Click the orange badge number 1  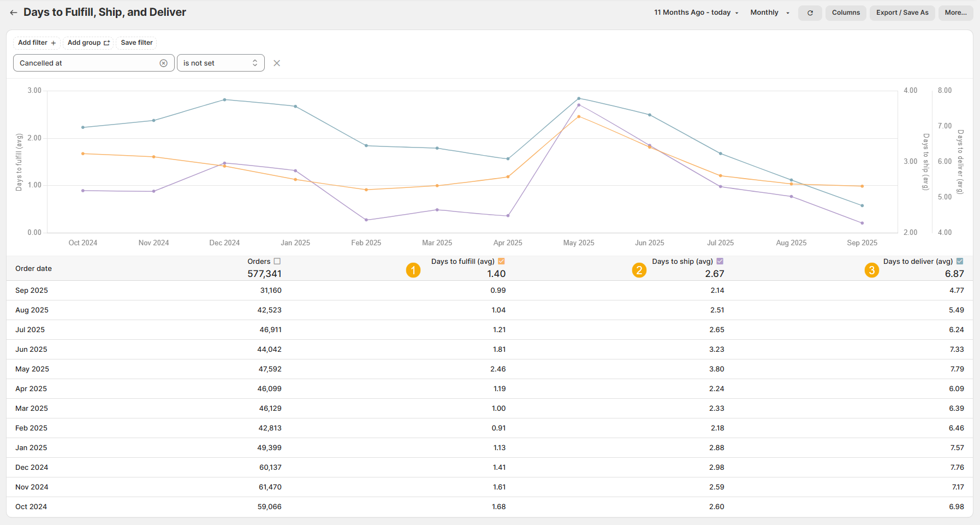tap(413, 270)
